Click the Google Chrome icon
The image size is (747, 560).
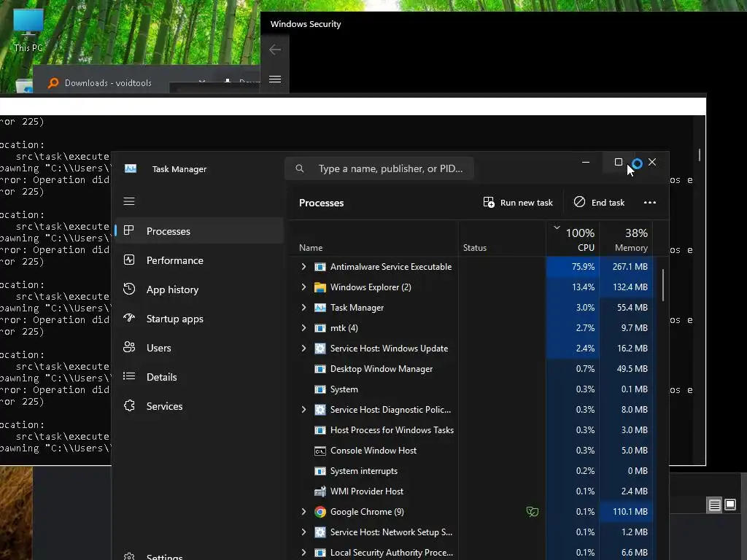coord(320,511)
